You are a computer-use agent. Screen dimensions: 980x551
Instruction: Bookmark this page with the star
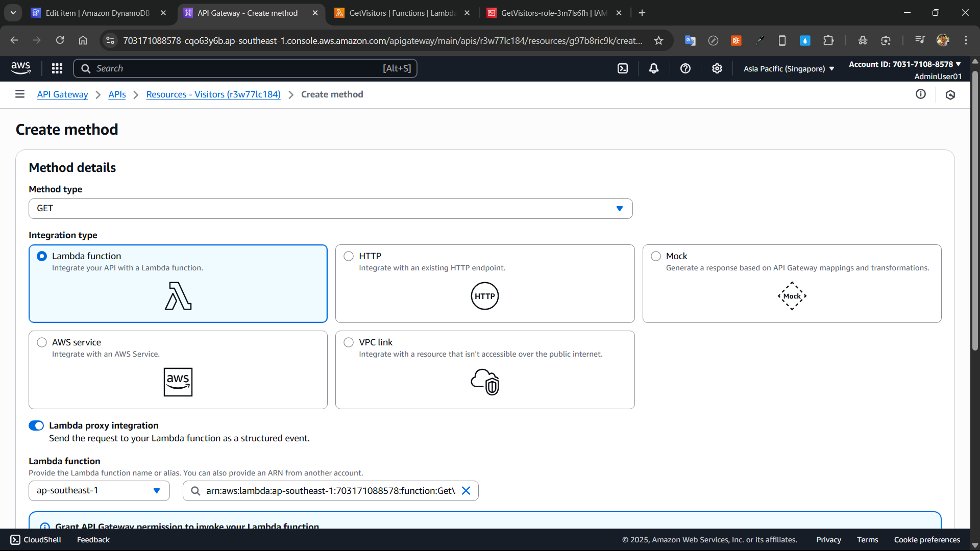[x=659, y=40]
